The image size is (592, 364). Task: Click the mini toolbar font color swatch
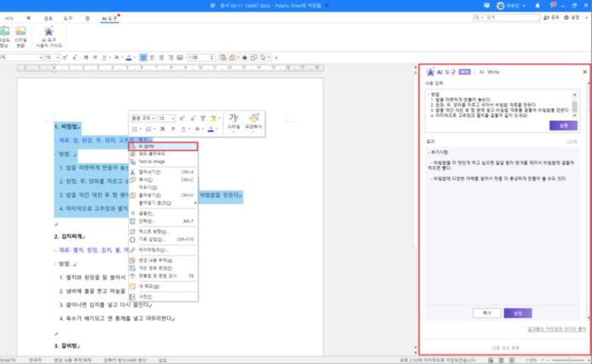[211, 130]
